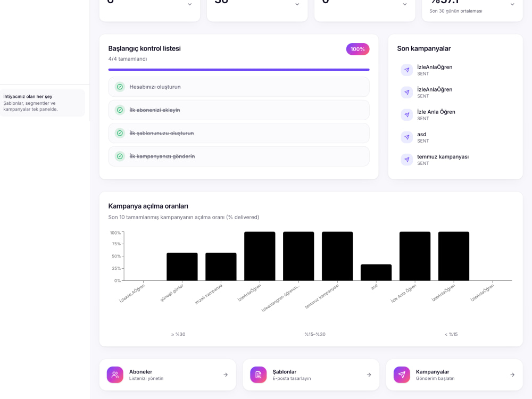Click the Başlangıç kontrol listesi heading
Viewport: 532px width, 399px height.
(x=145, y=48)
